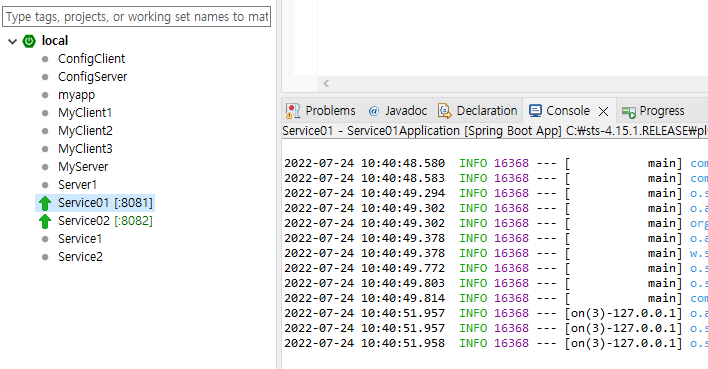This screenshot has height=369, width=708.
Task: Click the Javadoc @ icon
Action: pos(373,111)
